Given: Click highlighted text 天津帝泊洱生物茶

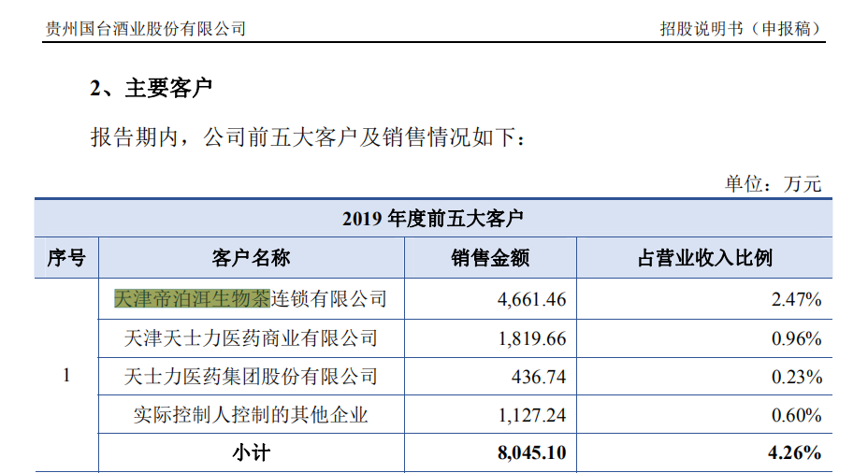Looking at the screenshot, I should tap(192, 299).
